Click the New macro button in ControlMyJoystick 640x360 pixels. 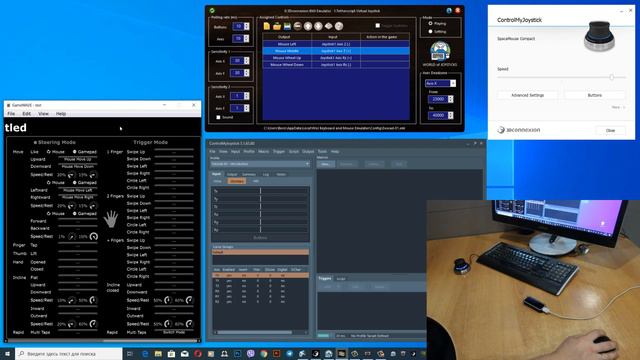326,164
